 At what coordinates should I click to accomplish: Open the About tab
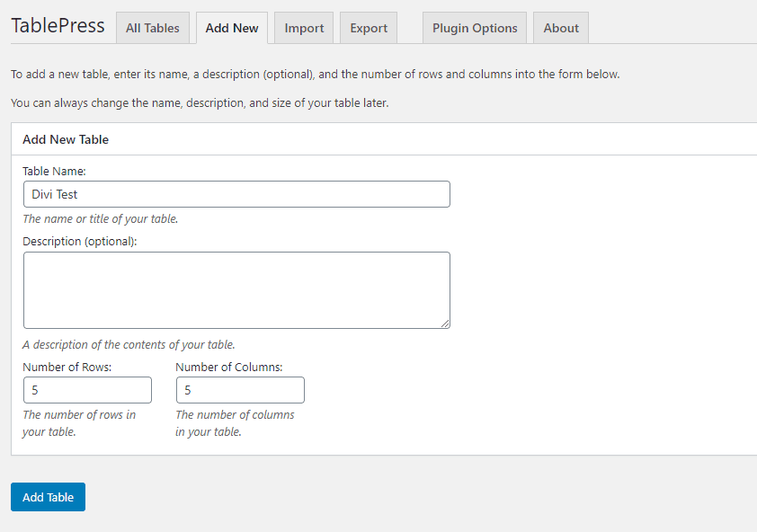pyautogui.click(x=561, y=28)
